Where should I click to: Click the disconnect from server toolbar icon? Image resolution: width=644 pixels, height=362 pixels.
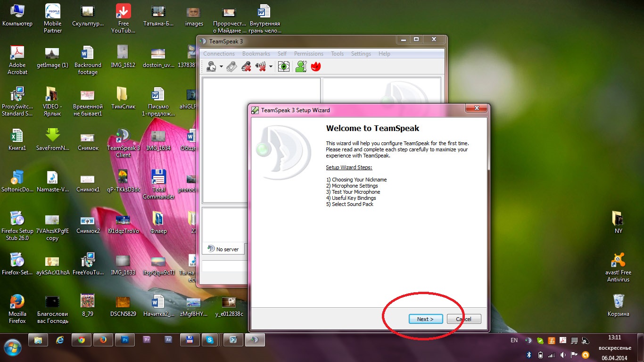231,66
